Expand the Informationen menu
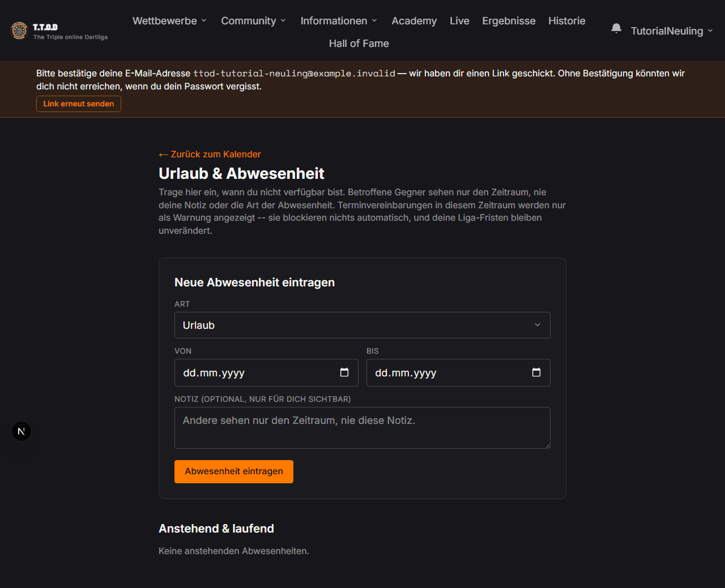 click(x=339, y=21)
